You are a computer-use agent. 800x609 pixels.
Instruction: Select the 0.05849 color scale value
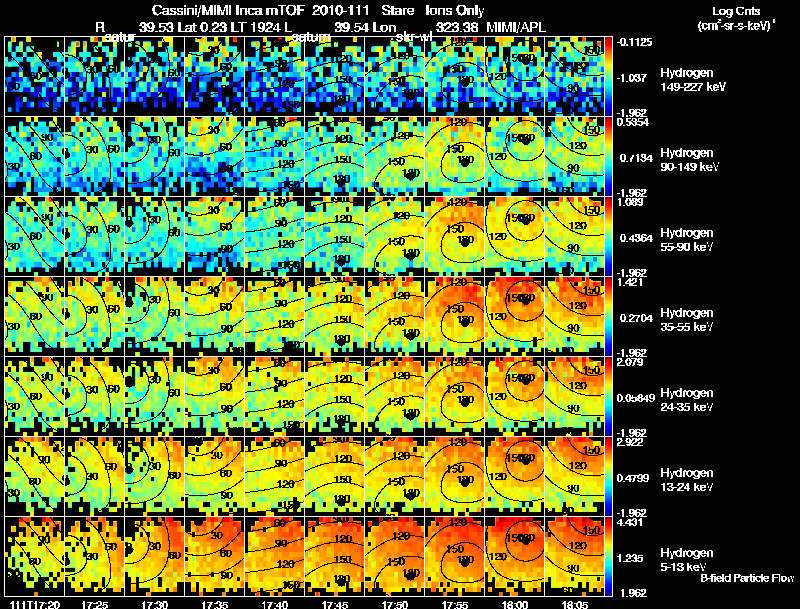point(636,398)
